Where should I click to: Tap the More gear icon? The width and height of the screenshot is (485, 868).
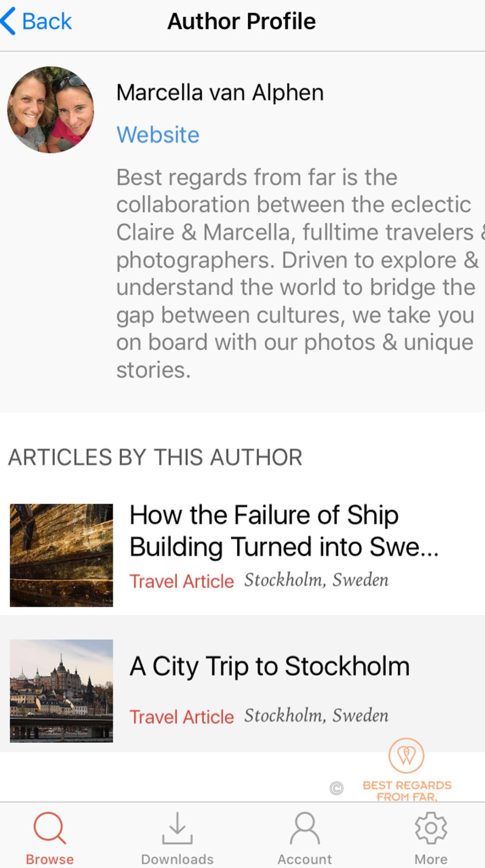pyautogui.click(x=431, y=827)
